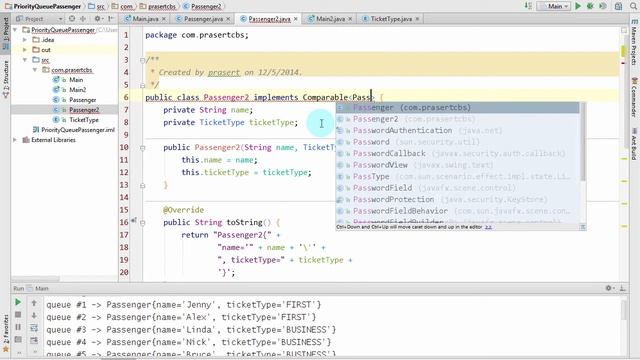
Task: Click override gutter icon on line 16
Action: pyautogui.click(x=133, y=221)
